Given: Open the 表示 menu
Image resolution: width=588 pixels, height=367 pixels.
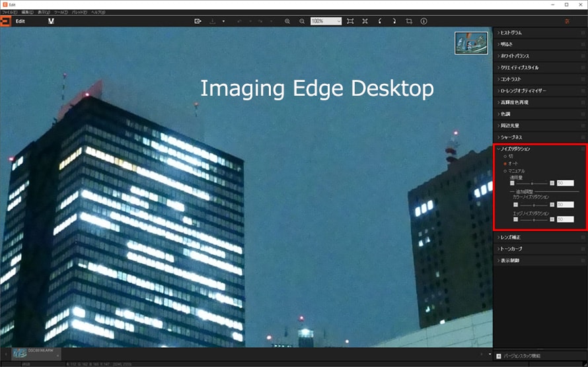Looking at the screenshot, I should click(42, 13).
